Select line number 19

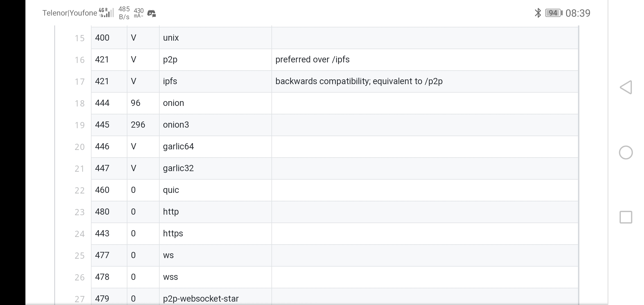click(79, 125)
